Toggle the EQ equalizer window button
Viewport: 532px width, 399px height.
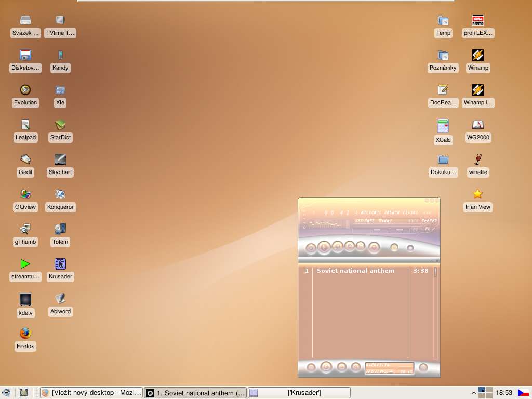click(x=415, y=230)
